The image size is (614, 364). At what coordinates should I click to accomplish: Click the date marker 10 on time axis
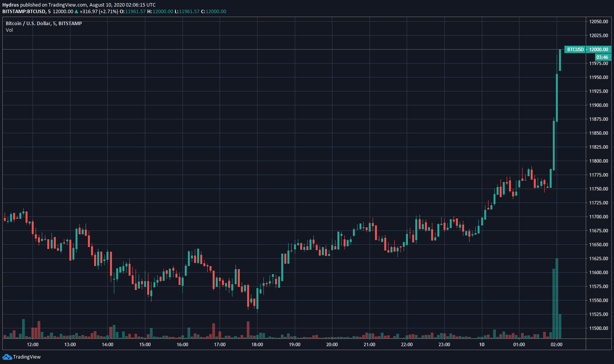click(x=482, y=345)
